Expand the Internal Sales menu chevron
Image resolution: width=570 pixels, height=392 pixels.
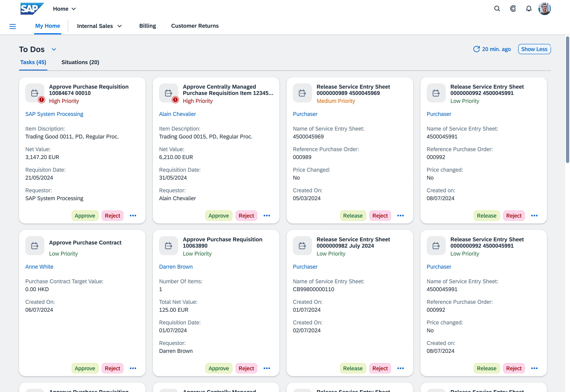120,26
